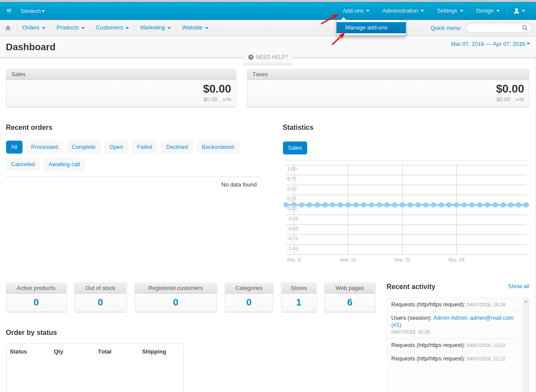Click the Quick menu link
Screen dimensions: 536x392
[445, 28]
